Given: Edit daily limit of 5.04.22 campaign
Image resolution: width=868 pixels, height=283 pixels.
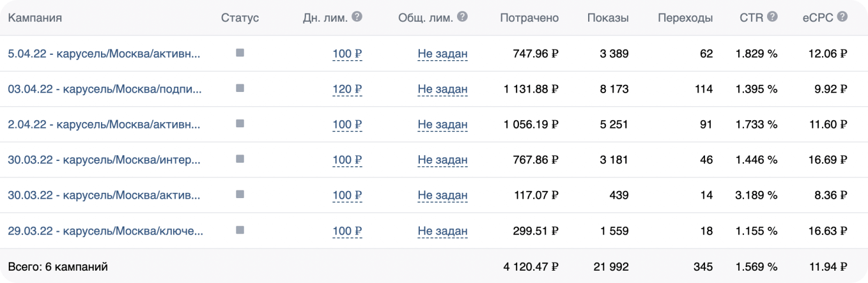Looking at the screenshot, I should coord(347,54).
